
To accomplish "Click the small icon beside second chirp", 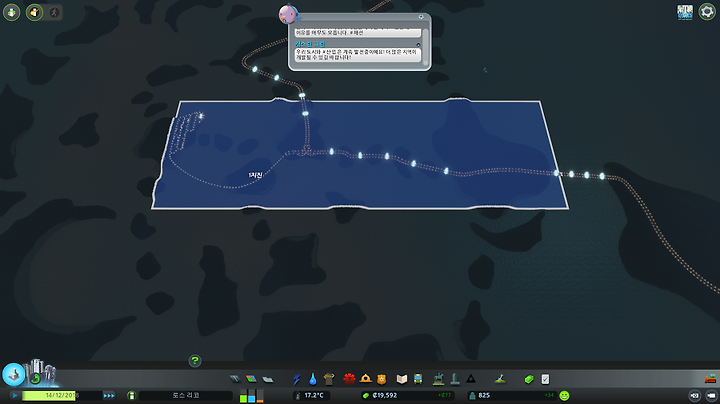I will pyautogui.click(x=418, y=45).
